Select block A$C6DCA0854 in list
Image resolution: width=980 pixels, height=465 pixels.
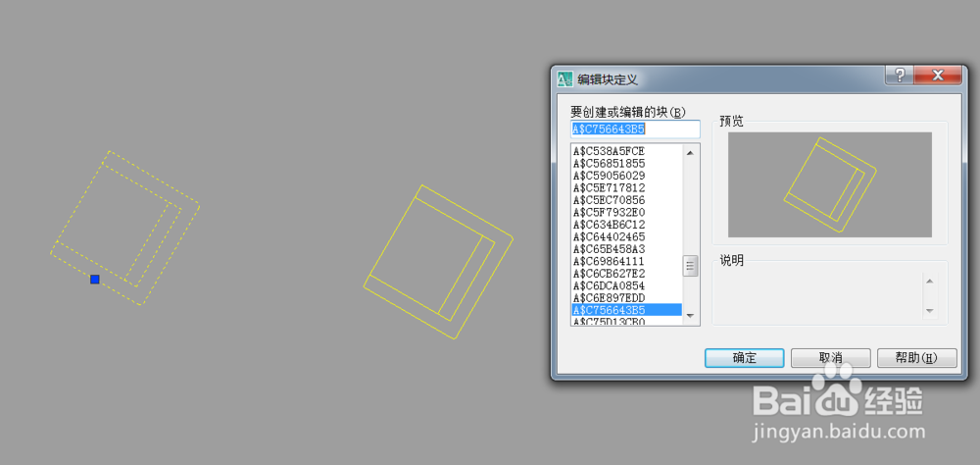609,285
